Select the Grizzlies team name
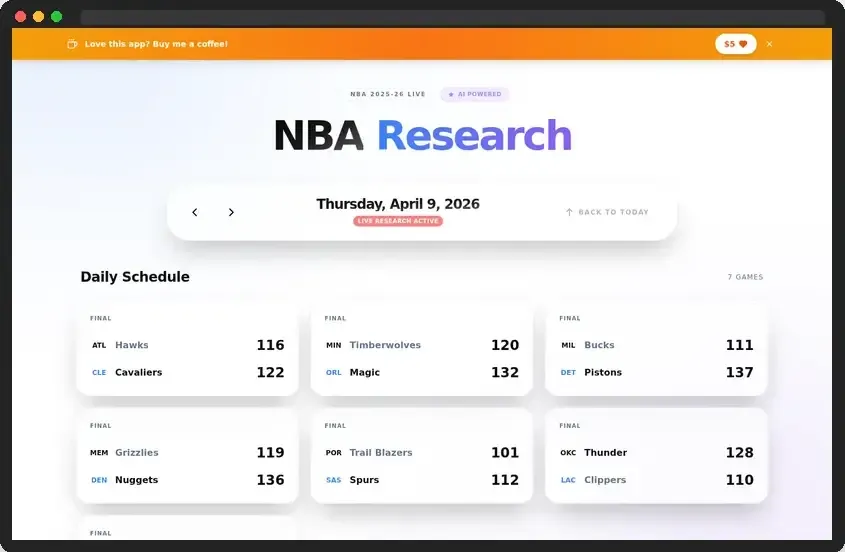This screenshot has width=845, height=552. [x=137, y=453]
